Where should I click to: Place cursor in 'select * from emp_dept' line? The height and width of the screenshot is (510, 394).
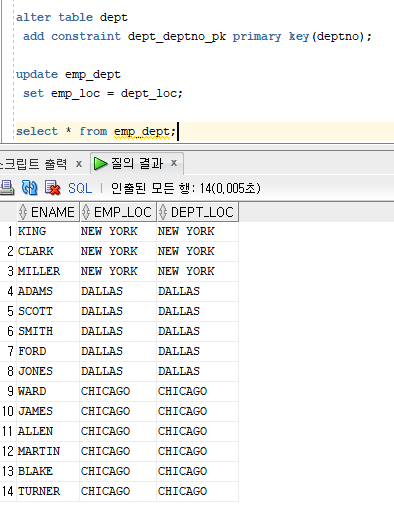tap(96, 131)
